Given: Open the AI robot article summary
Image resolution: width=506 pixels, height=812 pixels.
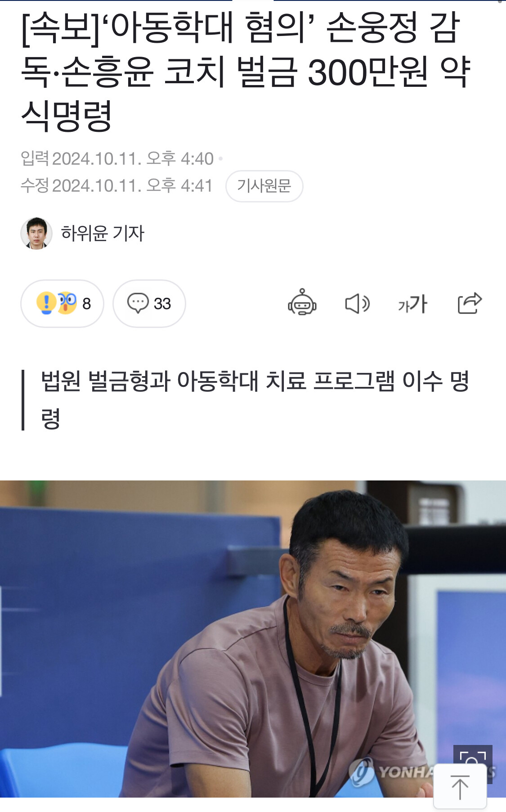Looking at the screenshot, I should [302, 302].
